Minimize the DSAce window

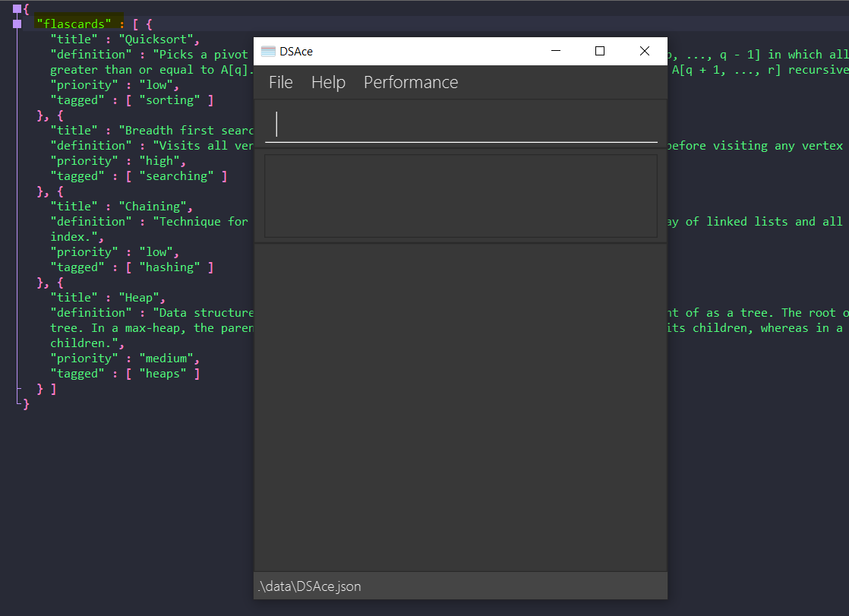[556, 51]
